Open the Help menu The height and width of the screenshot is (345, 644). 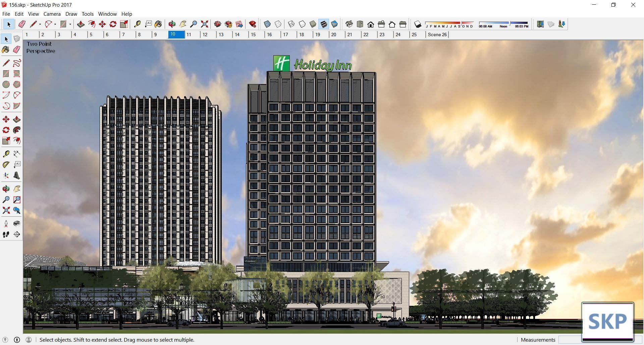tap(126, 14)
